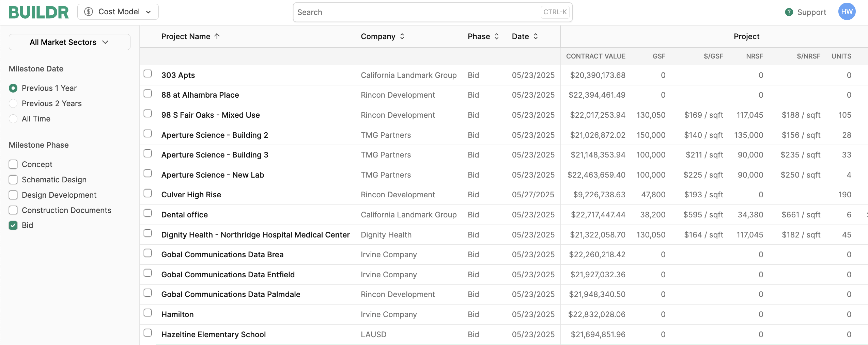The width and height of the screenshot is (868, 345).
Task: Select Gobal Communications Data Entfield checkbox
Action: (x=148, y=273)
